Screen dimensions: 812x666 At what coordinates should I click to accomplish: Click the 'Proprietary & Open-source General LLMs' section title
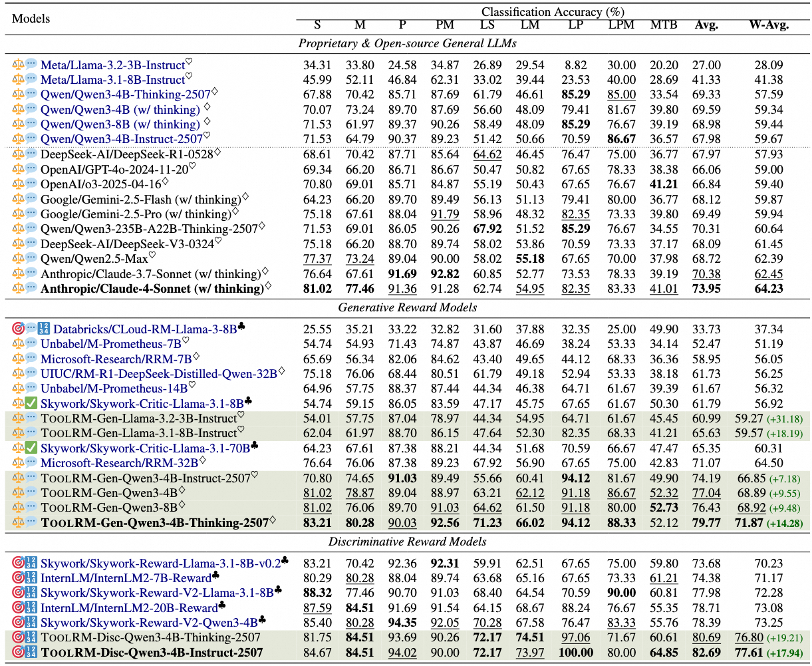408,44
